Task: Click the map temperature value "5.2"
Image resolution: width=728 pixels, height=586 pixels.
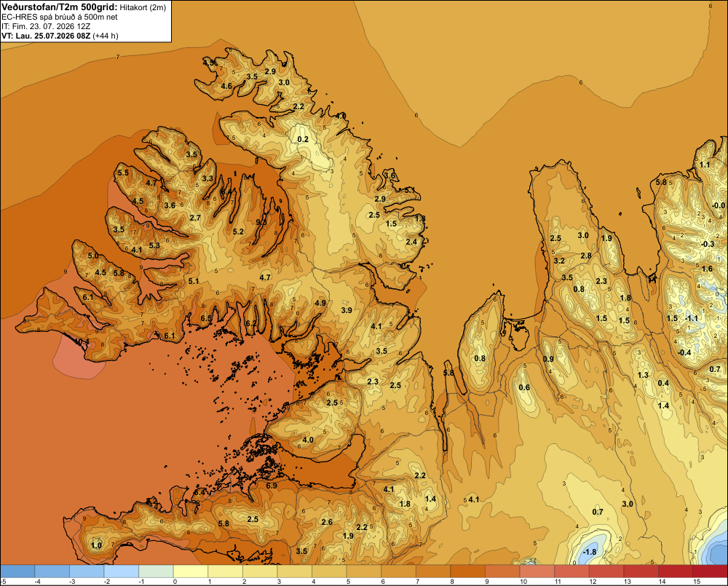Action: (238, 231)
